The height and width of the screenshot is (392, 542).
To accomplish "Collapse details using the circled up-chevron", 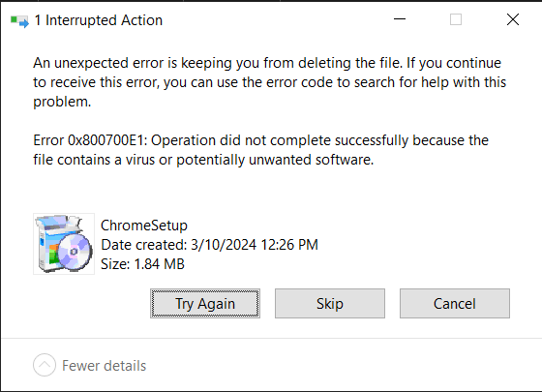I will coord(45,365).
